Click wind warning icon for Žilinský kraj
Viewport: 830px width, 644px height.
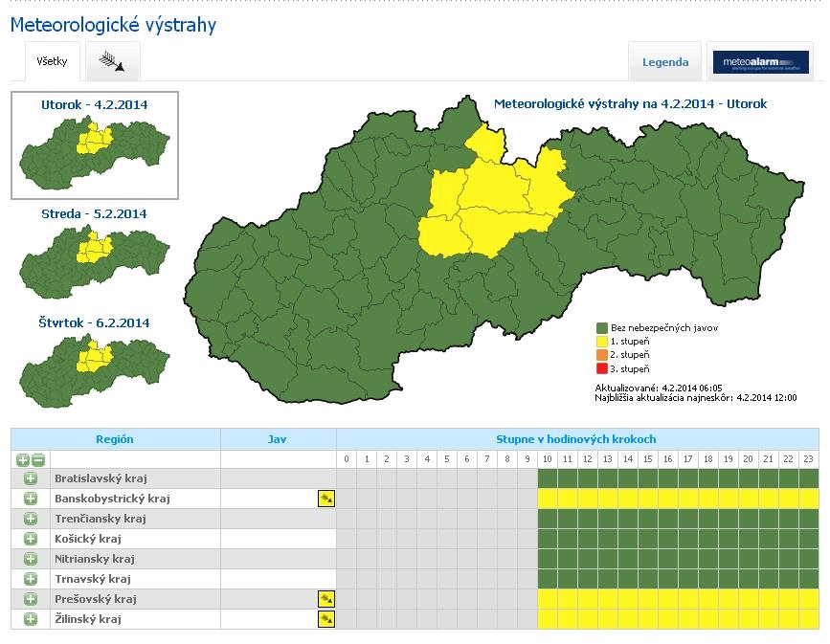(325, 619)
